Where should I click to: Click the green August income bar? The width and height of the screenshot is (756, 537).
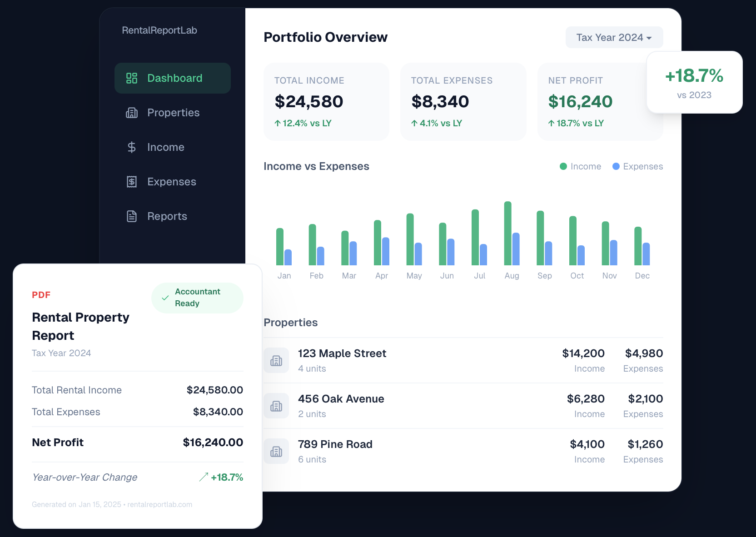507,234
